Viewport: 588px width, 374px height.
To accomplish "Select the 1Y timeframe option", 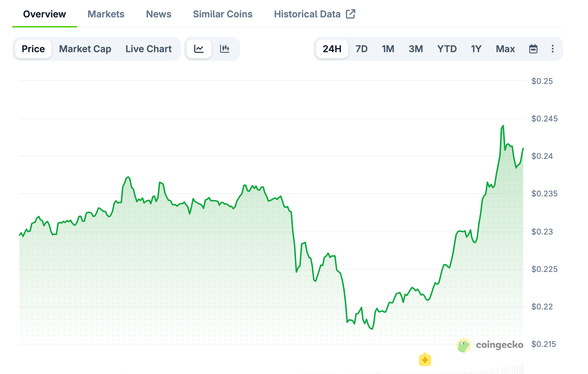I will point(476,49).
